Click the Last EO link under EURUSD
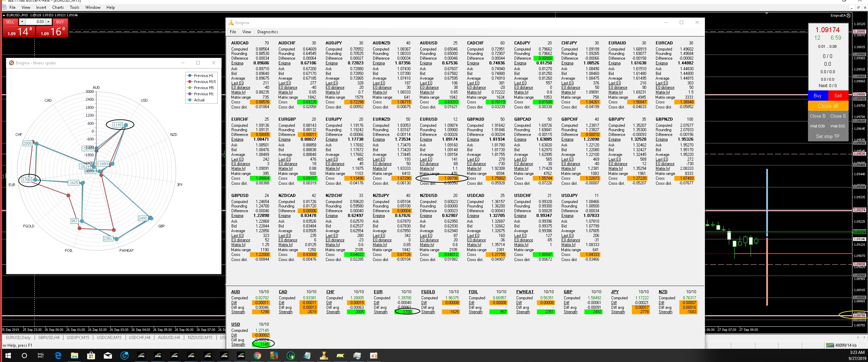Image resolution: width=868 pixels, height=362 pixels. tap(426, 159)
